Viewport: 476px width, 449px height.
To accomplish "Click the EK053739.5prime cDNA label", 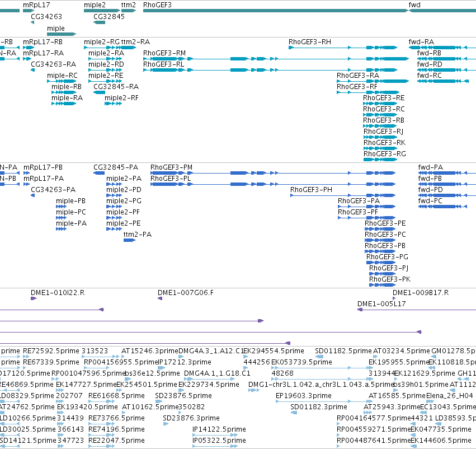I will 301,362.
